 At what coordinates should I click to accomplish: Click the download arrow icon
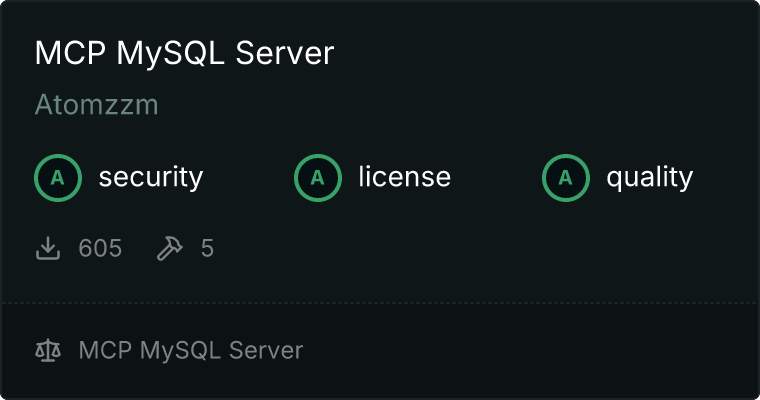click(48, 248)
